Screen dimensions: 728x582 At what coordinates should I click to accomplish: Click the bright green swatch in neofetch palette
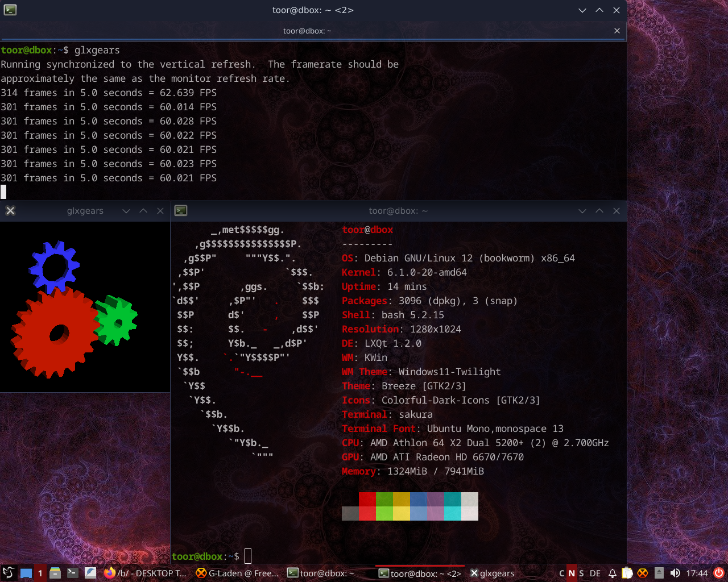tap(384, 513)
